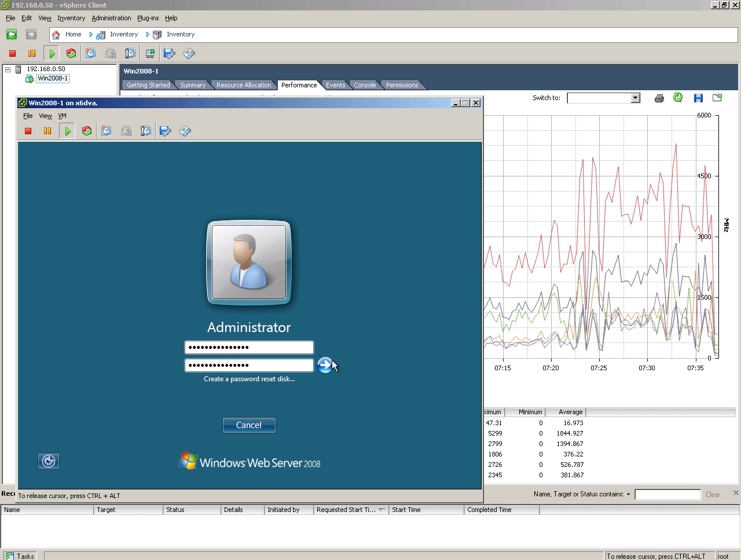The image size is (741, 560).
Task: Click Revert to snapshot icon in main toolbar
Action: pos(111,53)
